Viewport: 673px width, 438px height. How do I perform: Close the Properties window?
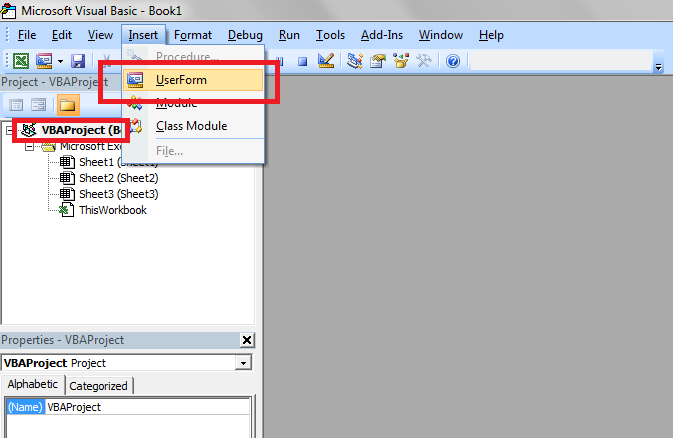[247, 340]
